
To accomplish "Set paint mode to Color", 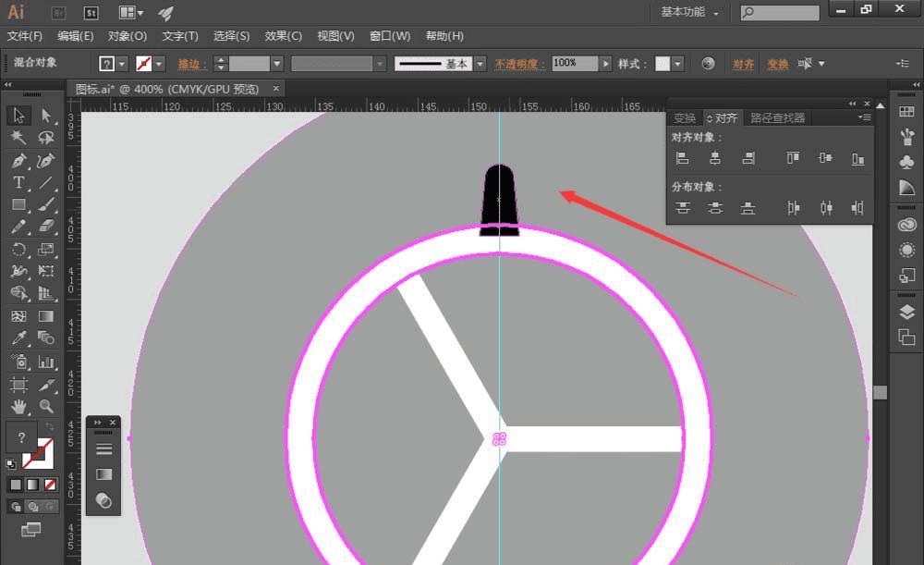I will pyautogui.click(x=16, y=485).
